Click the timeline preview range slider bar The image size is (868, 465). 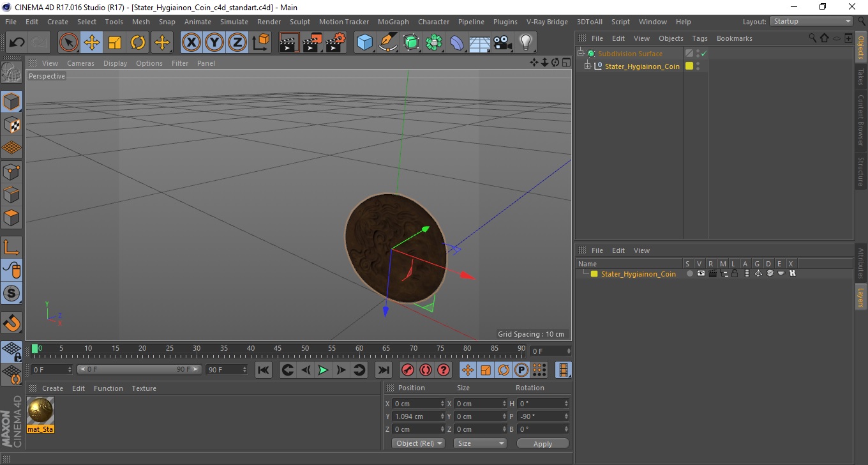click(139, 369)
